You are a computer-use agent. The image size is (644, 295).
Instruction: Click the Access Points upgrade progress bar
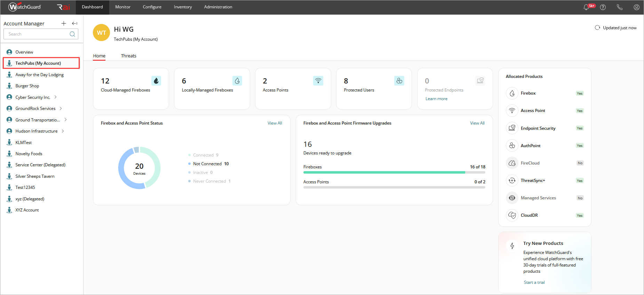point(394,187)
